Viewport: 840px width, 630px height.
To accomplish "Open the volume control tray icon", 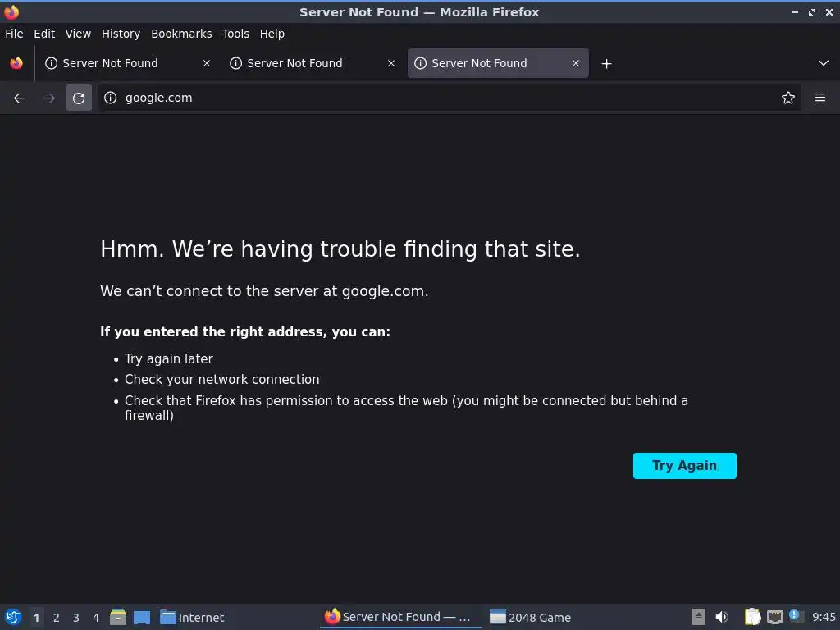I will pyautogui.click(x=722, y=617).
